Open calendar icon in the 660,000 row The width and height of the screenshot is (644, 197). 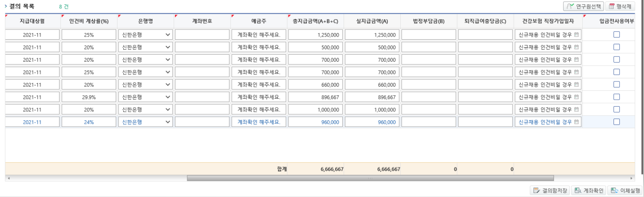tap(576, 85)
